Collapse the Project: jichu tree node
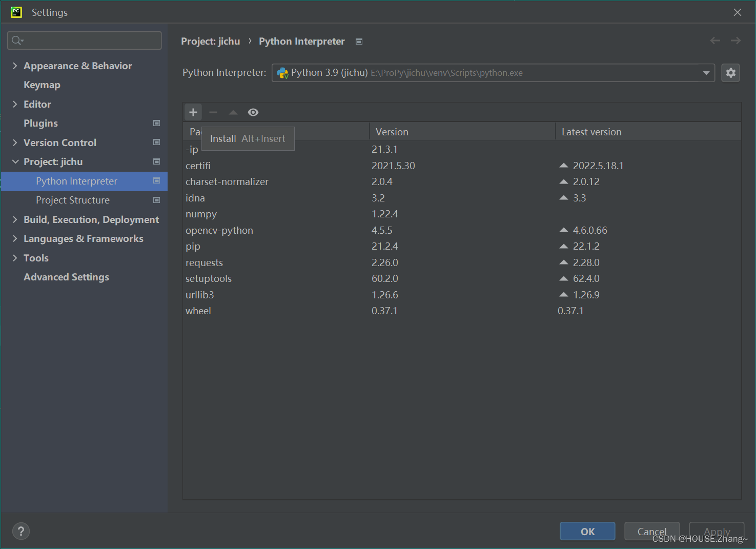The image size is (756, 549). (x=15, y=161)
